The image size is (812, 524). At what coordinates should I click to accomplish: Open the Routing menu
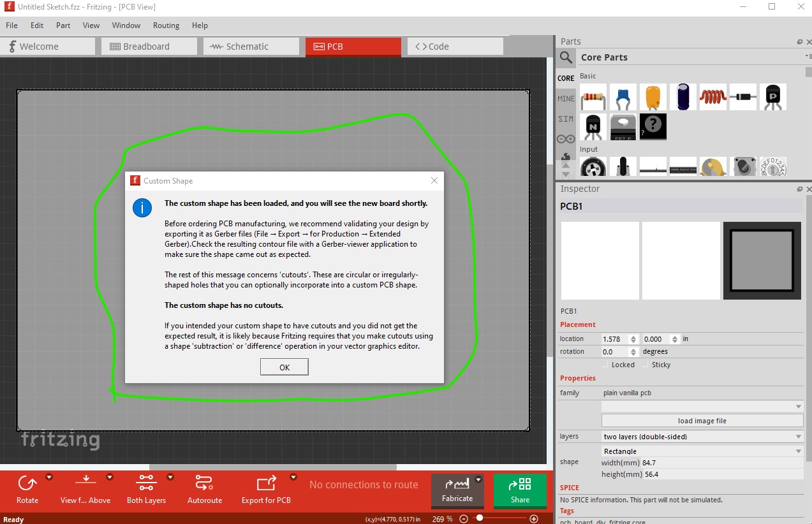click(x=166, y=25)
